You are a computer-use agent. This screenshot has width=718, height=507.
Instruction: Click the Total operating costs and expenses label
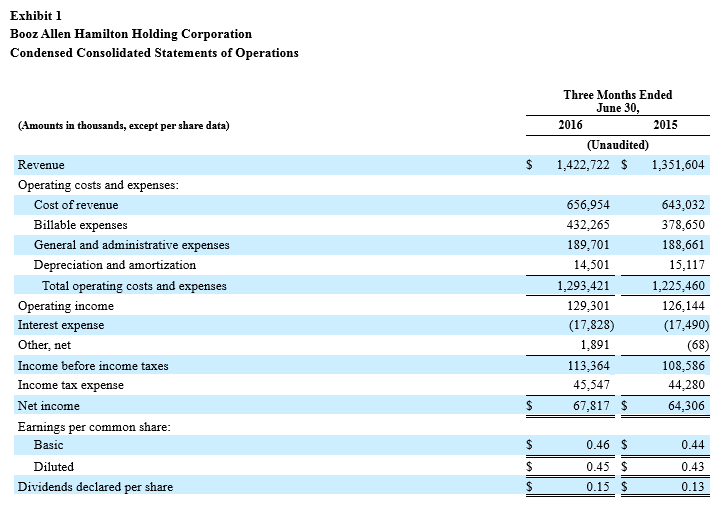(x=134, y=286)
